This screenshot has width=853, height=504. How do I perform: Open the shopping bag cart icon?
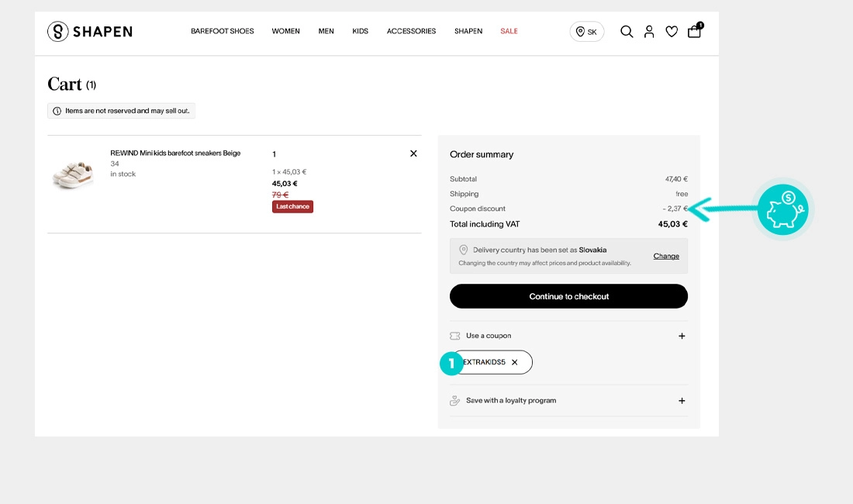click(695, 30)
